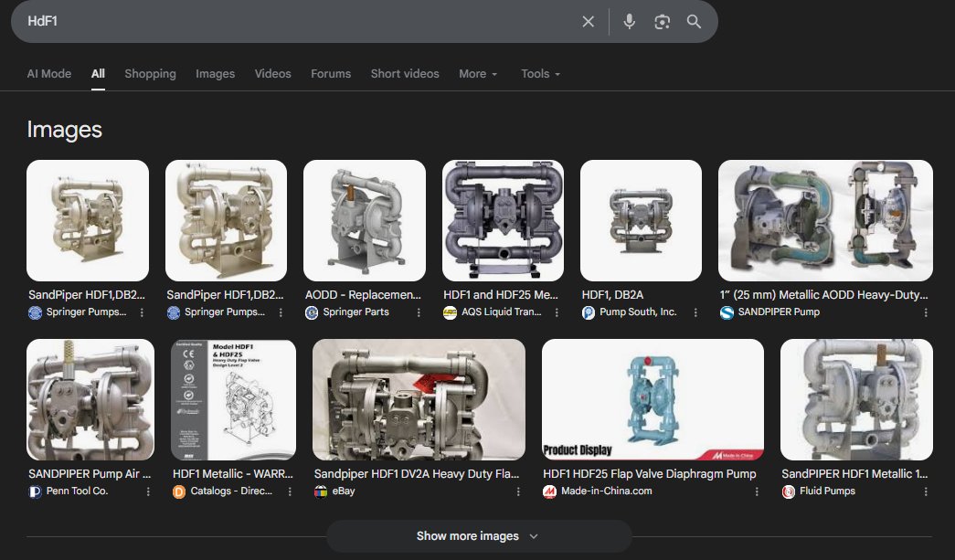Click the Pump South, Inc. favicon
Screen dimensions: 955x560
(589, 312)
